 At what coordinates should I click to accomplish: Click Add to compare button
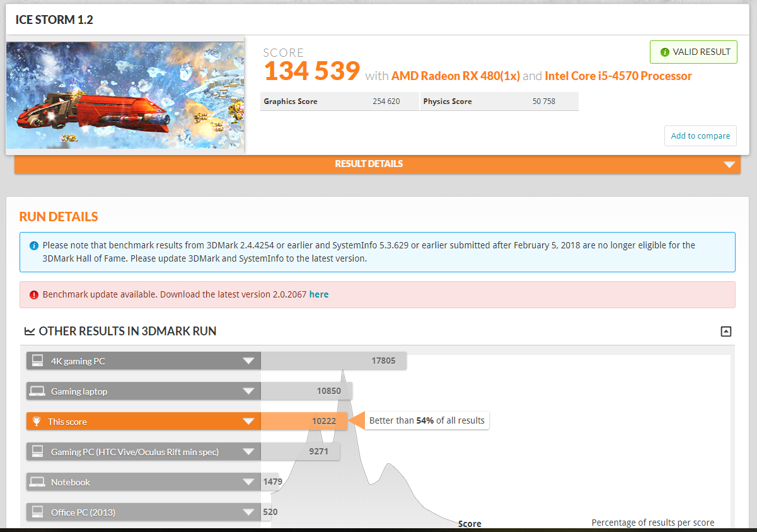[700, 136]
